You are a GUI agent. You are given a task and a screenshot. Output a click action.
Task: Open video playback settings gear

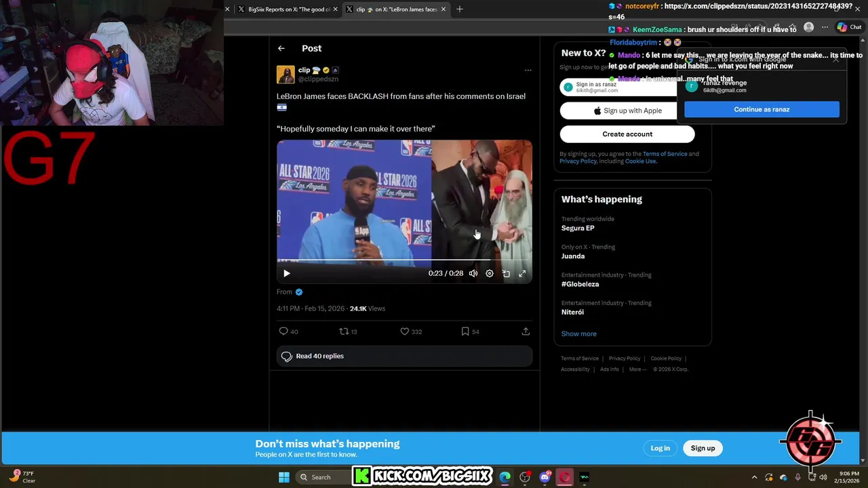489,273
